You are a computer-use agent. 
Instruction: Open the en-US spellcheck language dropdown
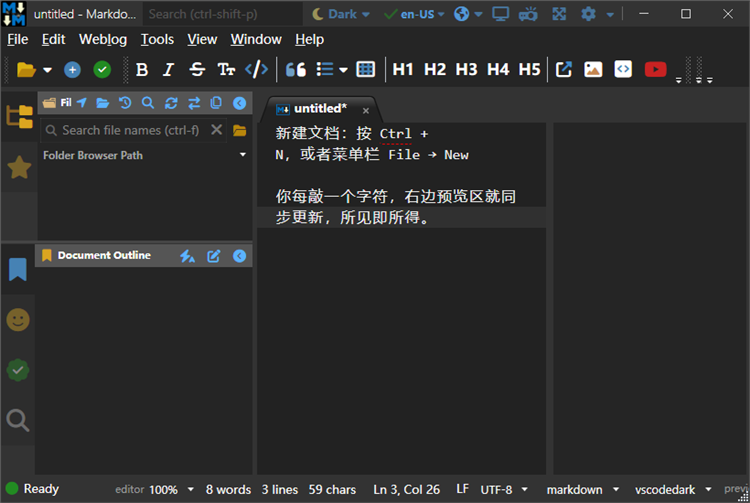(x=414, y=14)
